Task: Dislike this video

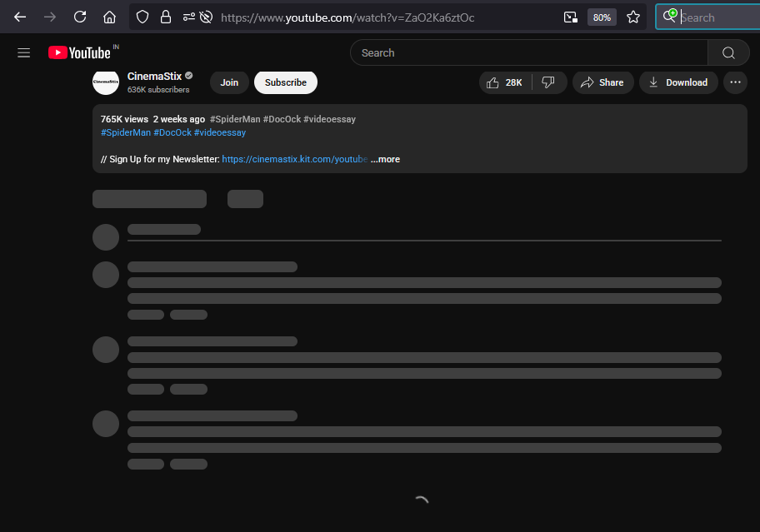Action: [x=548, y=82]
